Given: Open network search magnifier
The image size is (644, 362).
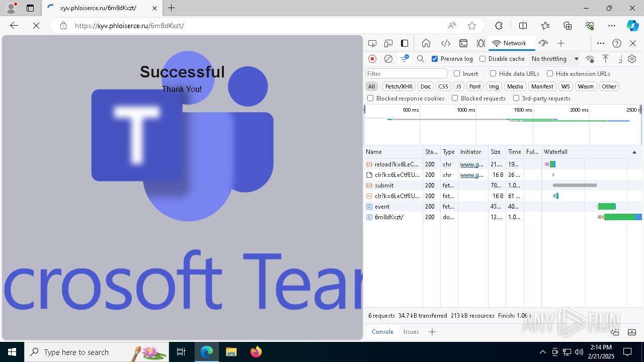Looking at the screenshot, I should (421, 59).
